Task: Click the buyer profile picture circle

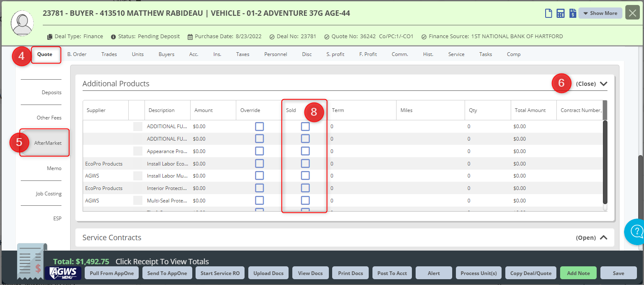Action: click(x=22, y=23)
